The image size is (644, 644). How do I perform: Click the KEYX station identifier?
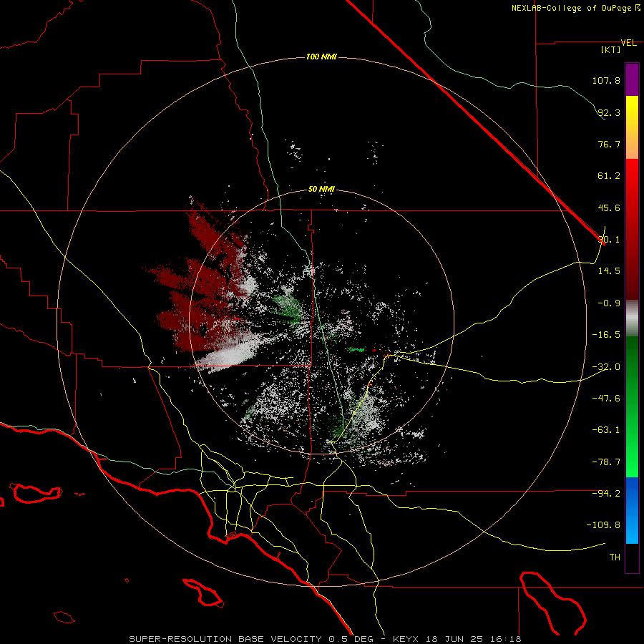coord(406,639)
